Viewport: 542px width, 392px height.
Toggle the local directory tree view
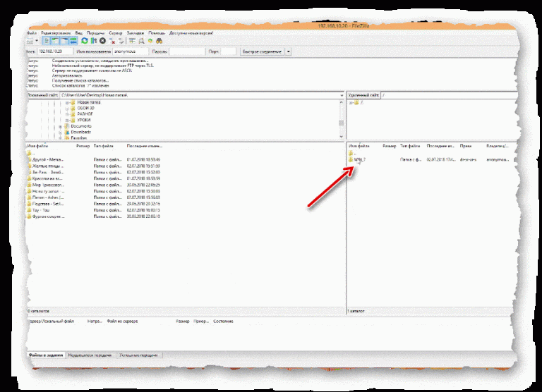(55, 42)
